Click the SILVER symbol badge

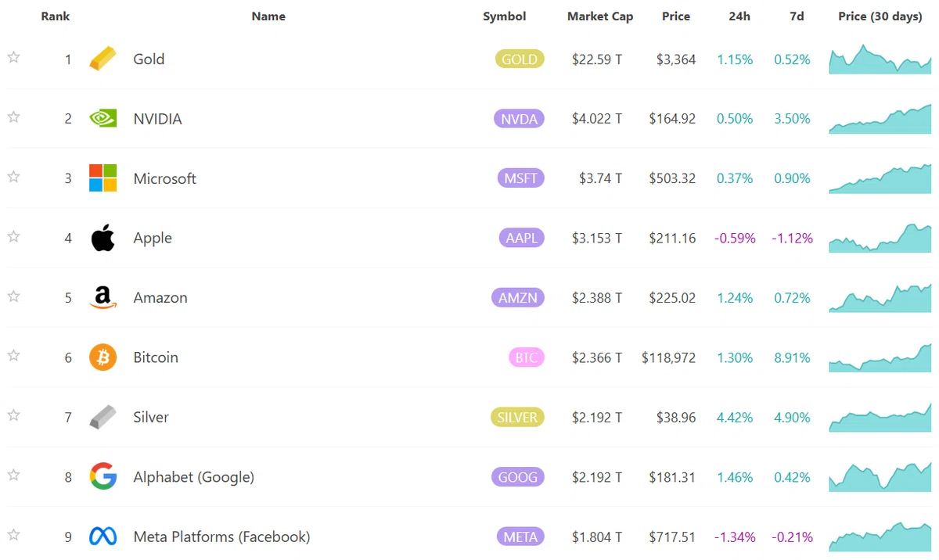click(x=517, y=417)
